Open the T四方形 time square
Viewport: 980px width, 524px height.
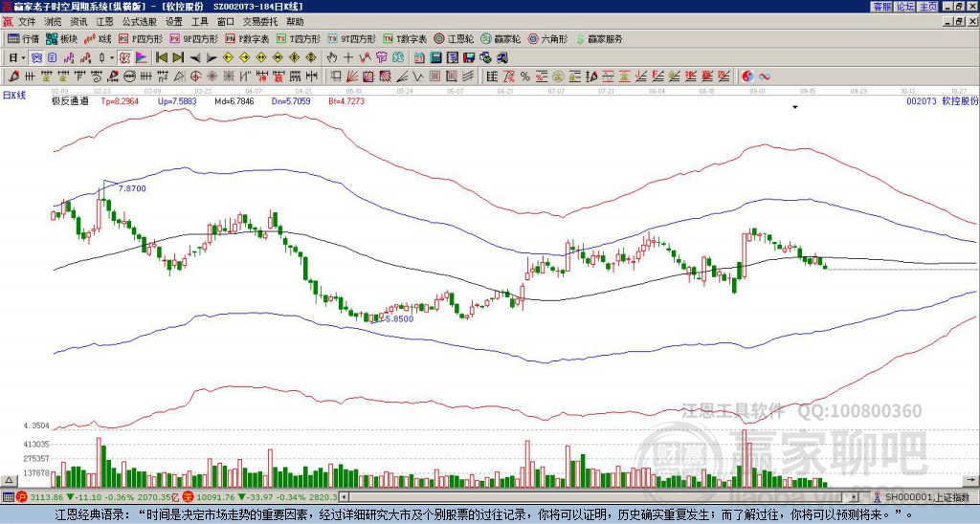299,38
